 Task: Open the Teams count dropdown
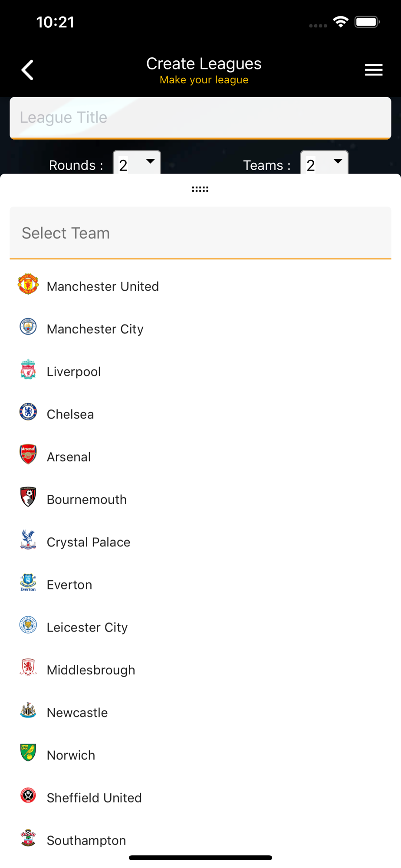click(324, 164)
